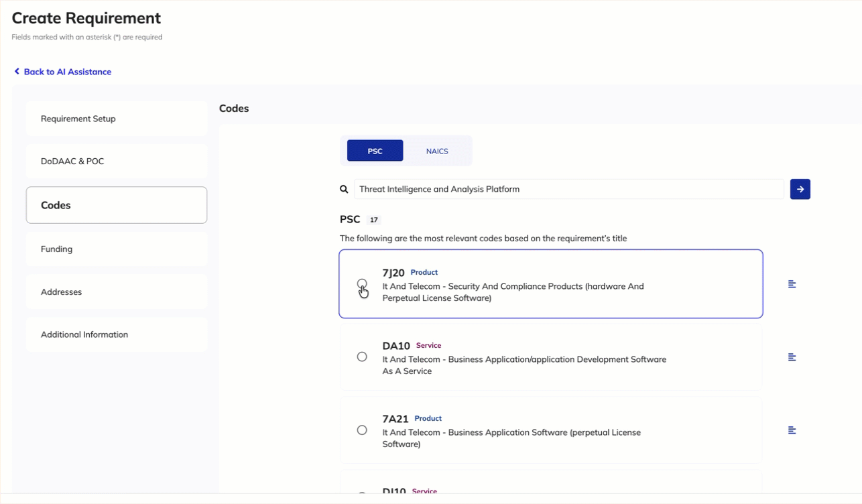Click the Service tag on DA10
This screenshot has width=862, height=504.
tap(428, 345)
